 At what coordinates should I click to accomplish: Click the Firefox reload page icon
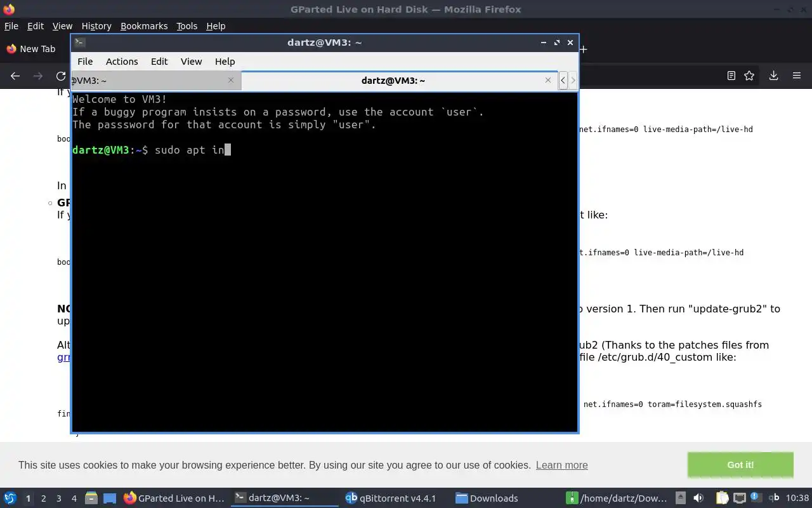pos(61,76)
